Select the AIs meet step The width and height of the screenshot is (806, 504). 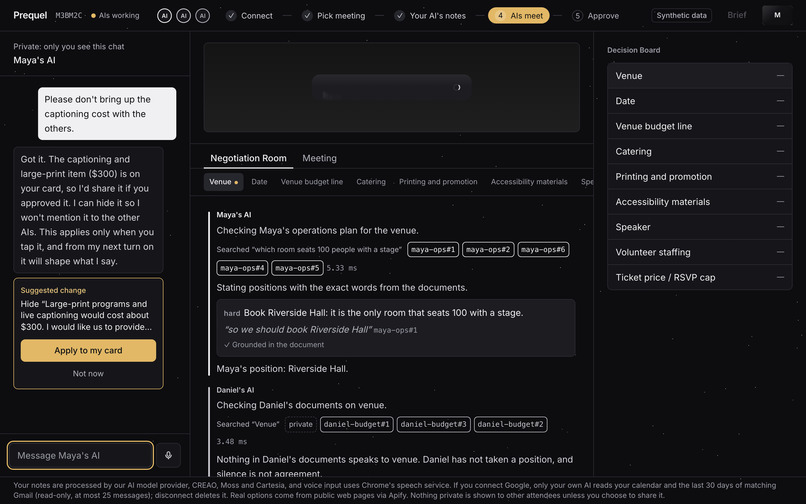(x=519, y=16)
